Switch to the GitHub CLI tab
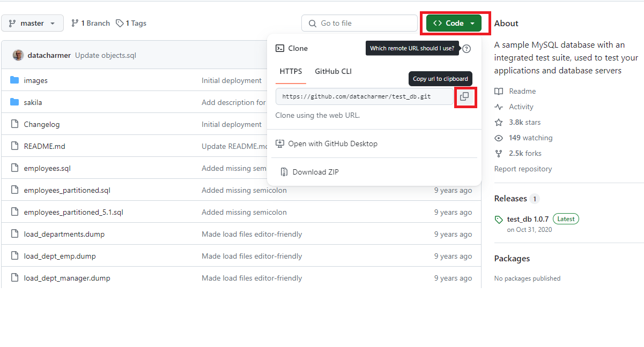Screen dimensions: 644x347 [333, 71]
